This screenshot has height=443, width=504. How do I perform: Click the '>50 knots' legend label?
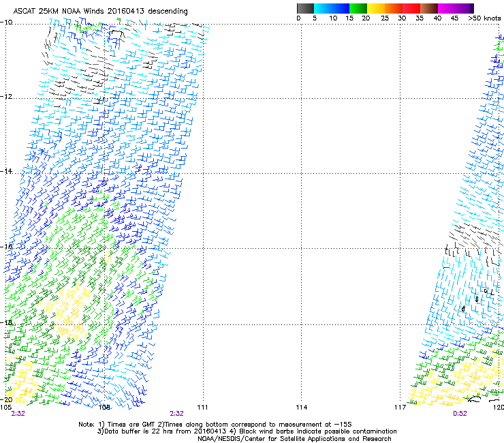484,18
